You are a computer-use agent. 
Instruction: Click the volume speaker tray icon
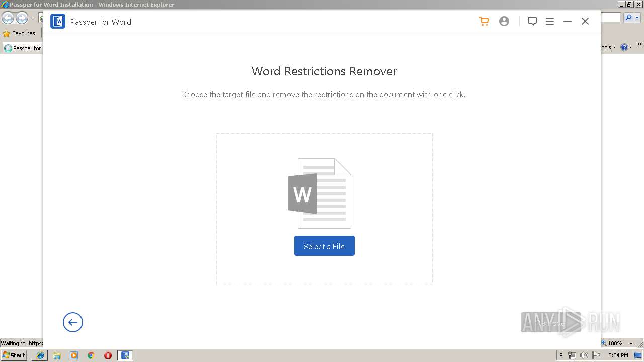click(x=584, y=355)
